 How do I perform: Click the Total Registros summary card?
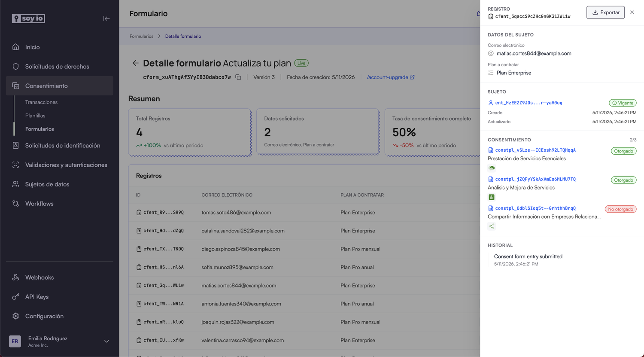[189, 132]
